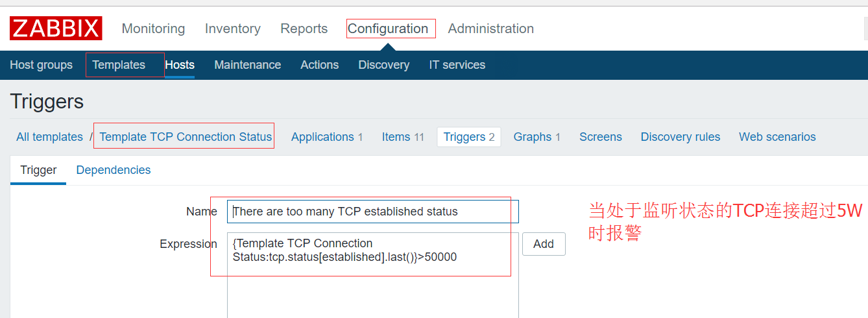Click the ZABBIX logo
Screen dimensions: 868x318
[56, 29]
